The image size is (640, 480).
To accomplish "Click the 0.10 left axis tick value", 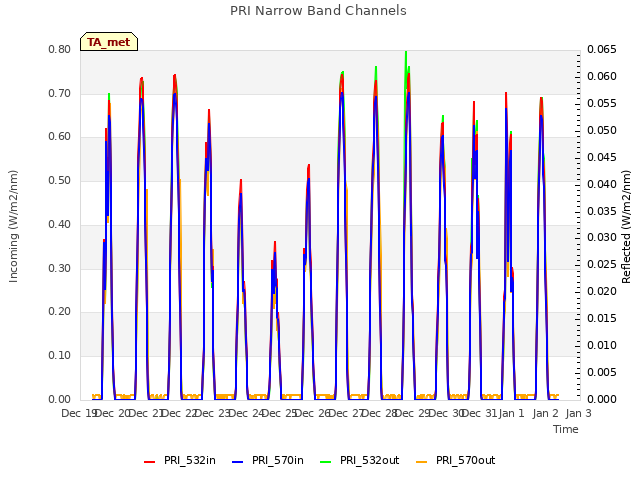I will coord(60,355).
